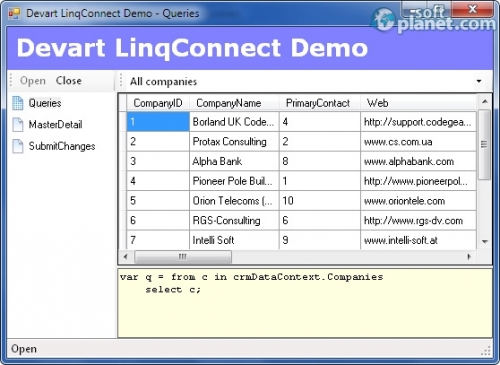This screenshot has width=500, height=365.
Task: Sort by the Web column header
Action: click(418, 103)
